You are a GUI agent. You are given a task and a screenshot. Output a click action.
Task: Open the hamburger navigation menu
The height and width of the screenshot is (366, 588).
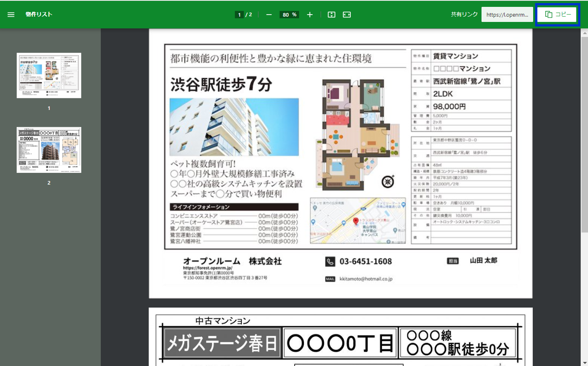point(11,15)
